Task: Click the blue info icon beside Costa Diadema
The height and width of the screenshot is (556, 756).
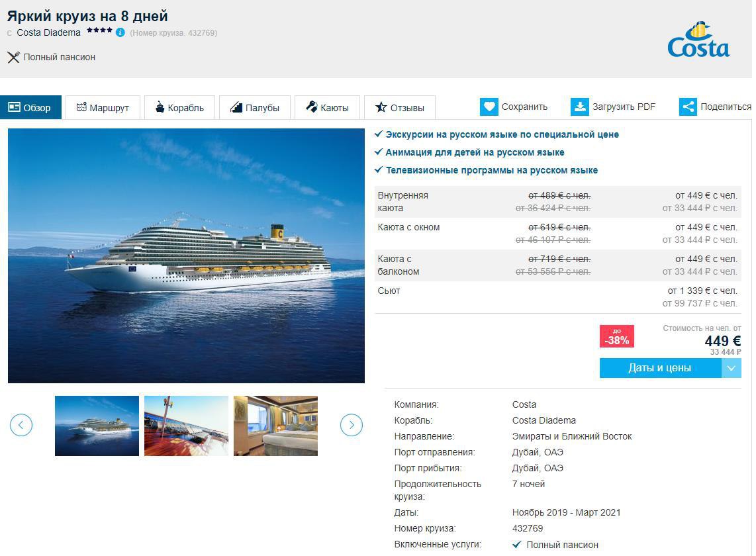Action: (120, 32)
